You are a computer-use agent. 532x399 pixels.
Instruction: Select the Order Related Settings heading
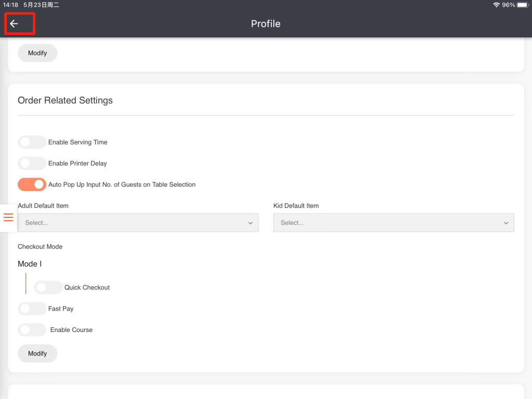click(65, 100)
